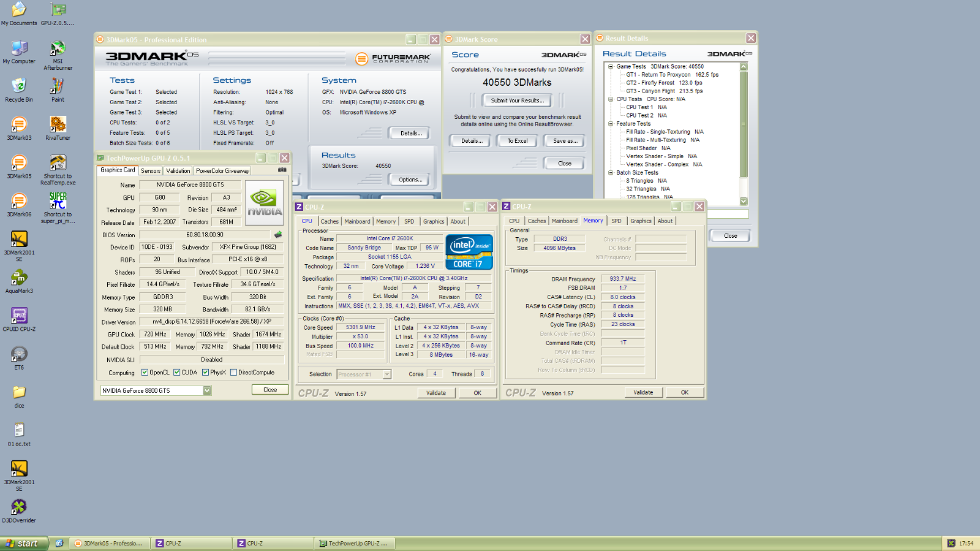Open PowerColor Giveaway tab
The width and height of the screenshot is (980, 551).
point(222,171)
